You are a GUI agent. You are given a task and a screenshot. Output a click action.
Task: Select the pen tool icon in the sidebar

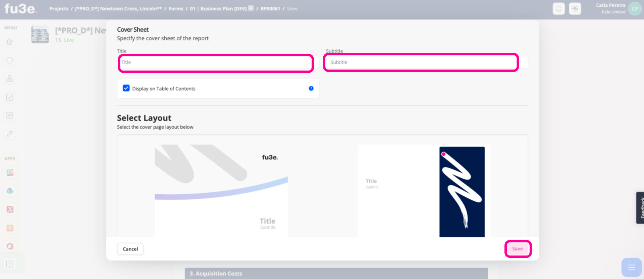tap(10, 134)
